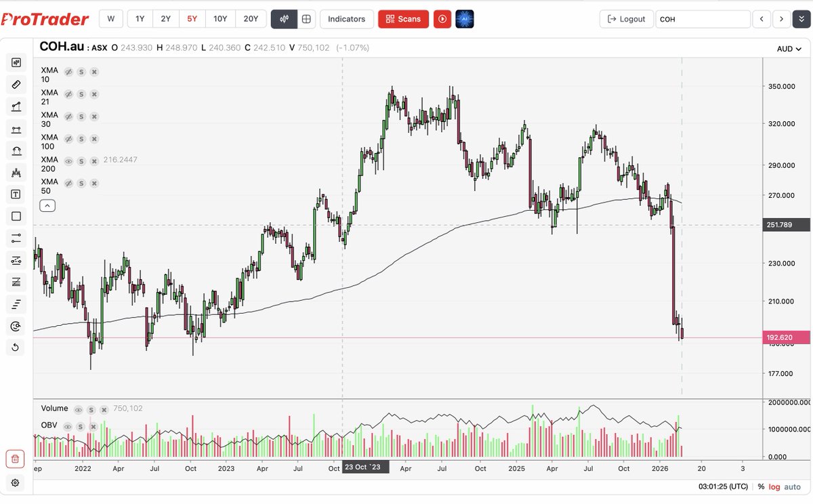Click the Logout button
Viewport: 813px width, 504px height.
pos(626,18)
